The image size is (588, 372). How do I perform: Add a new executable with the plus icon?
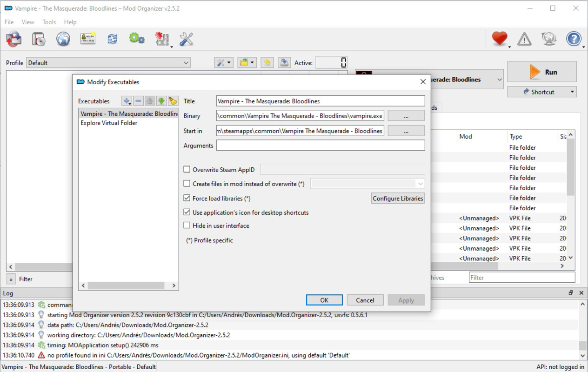pyautogui.click(x=127, y=100)
